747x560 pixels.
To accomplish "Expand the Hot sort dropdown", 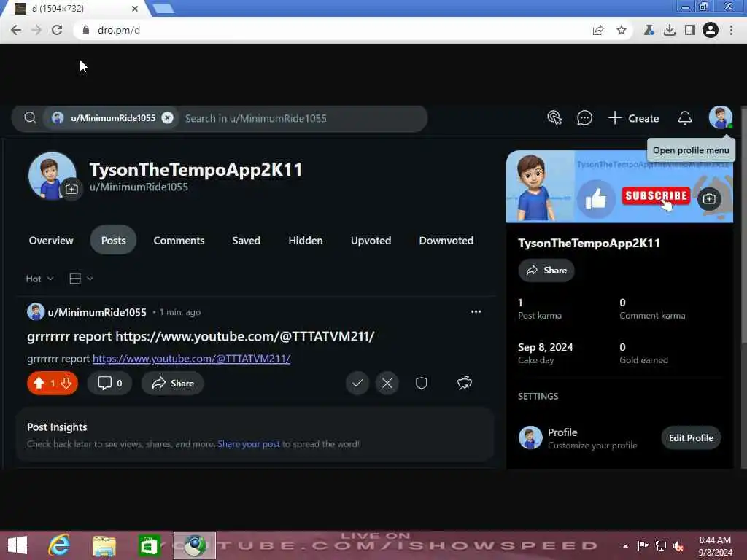I will coord(39,279).
